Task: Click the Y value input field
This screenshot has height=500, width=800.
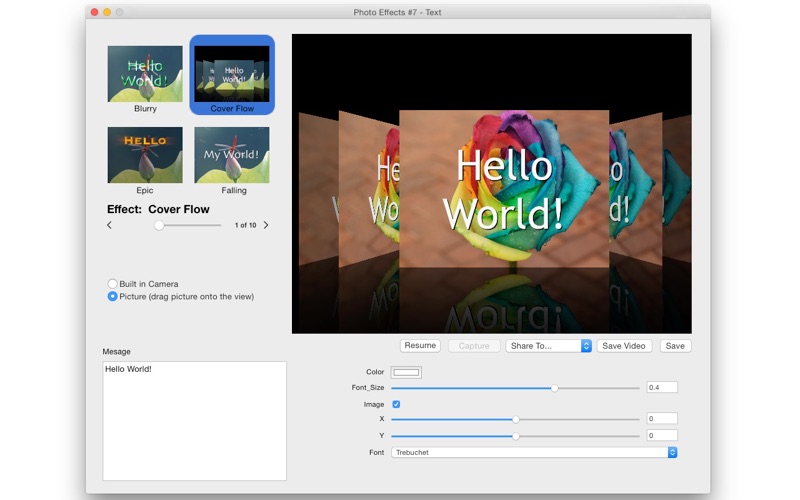Action: (x=662, y=435)
